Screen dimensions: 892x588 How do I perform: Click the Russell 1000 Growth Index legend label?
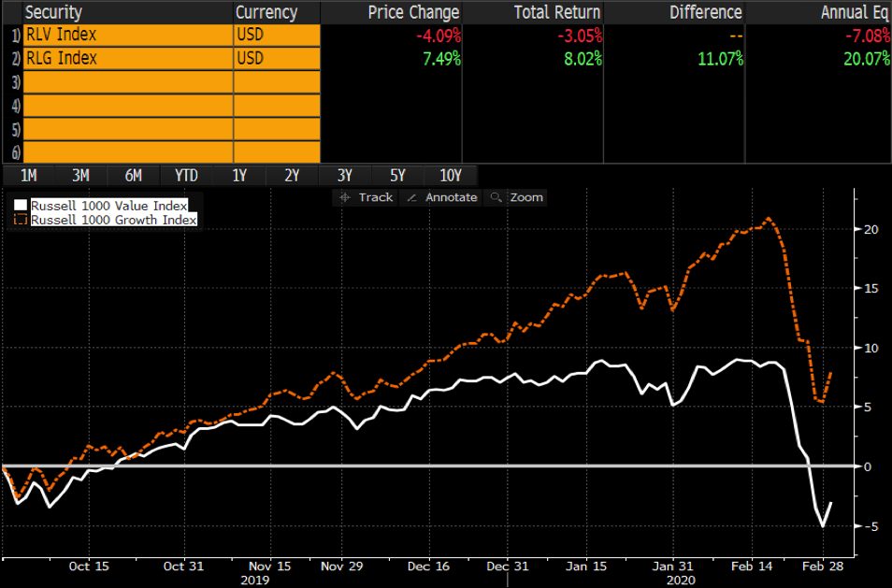[114, 220]
